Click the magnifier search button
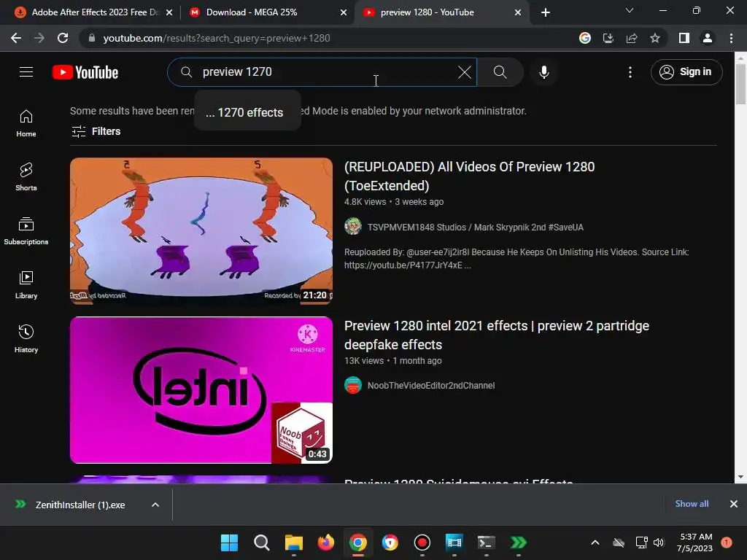 [x=500, y=72]
